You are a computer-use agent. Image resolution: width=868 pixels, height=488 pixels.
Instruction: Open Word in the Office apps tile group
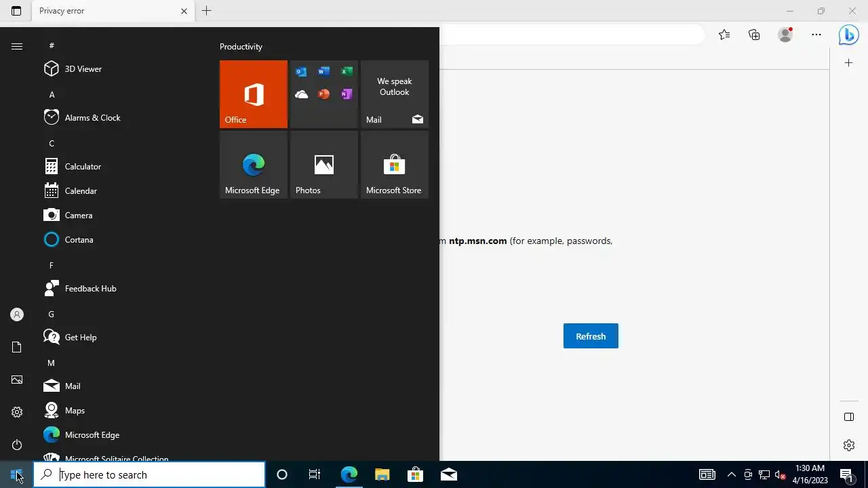click(x=323, y=72)
